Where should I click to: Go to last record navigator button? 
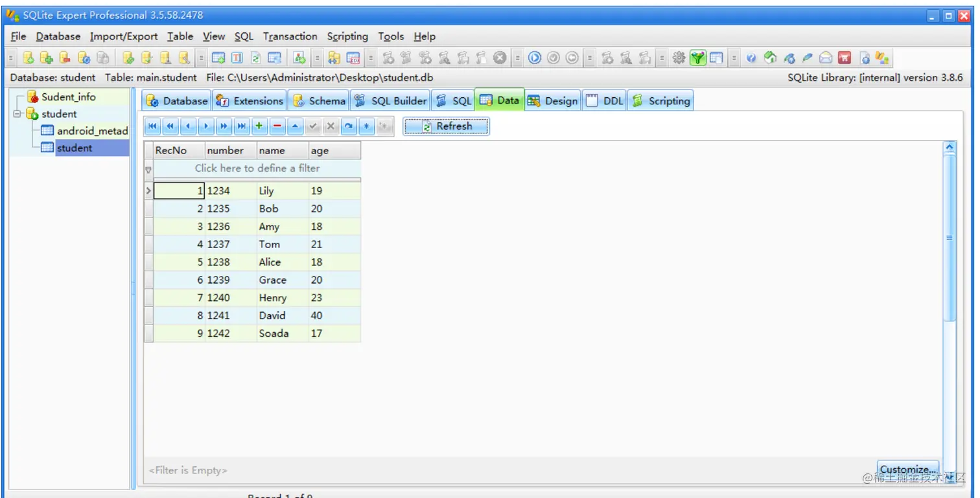241,126
